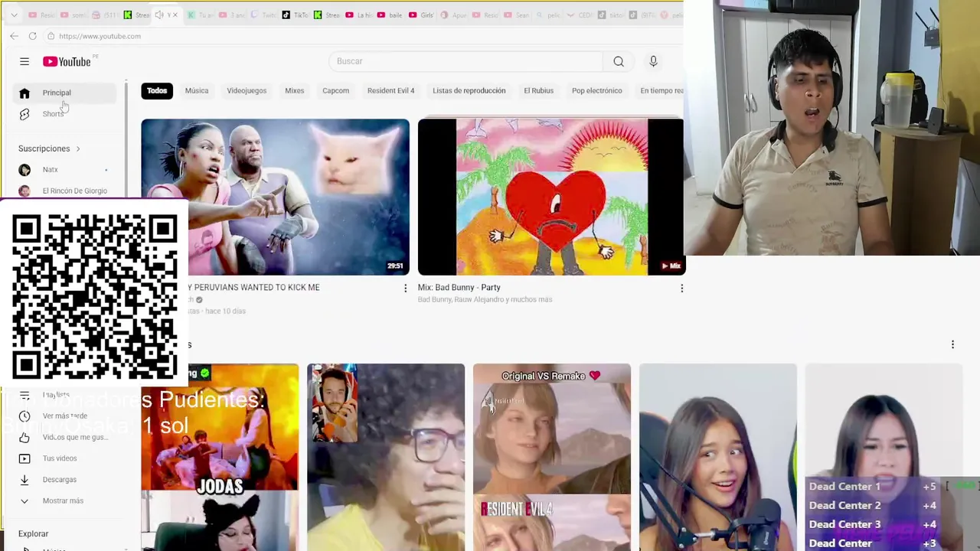Open Descargas download sidebar item
This screenshot has height=551, width=980.
[65, 480]
